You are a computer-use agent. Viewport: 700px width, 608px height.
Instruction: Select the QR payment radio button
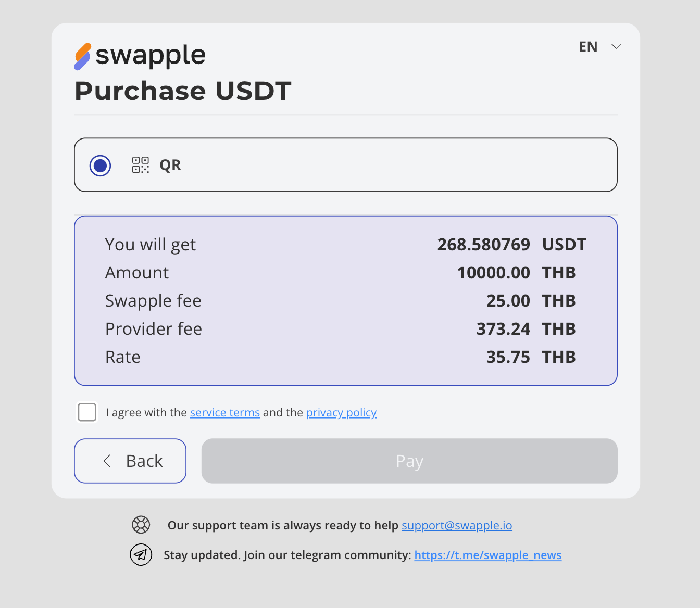tap(100, 166)
